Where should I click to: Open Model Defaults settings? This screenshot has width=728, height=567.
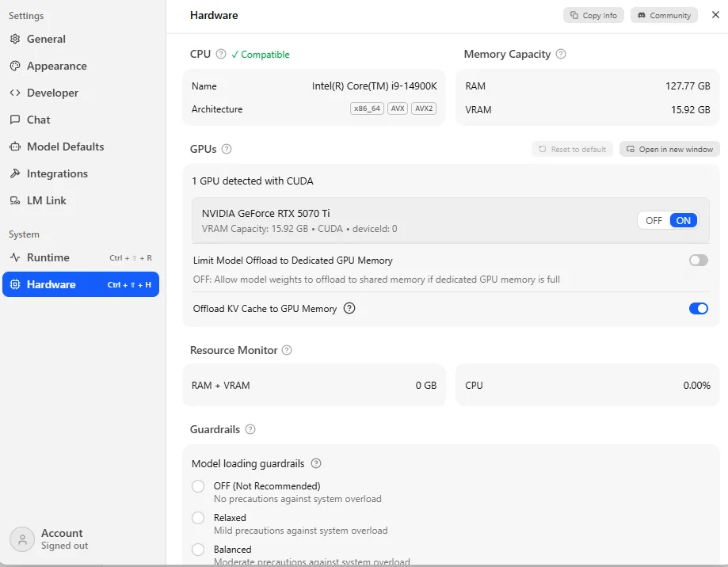(81, 147)
